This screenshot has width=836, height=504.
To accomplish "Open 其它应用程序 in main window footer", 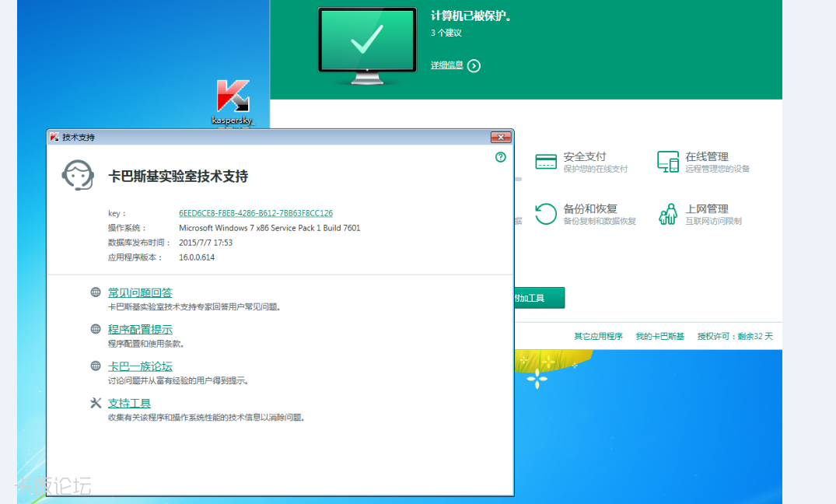I will coord(598,337).
